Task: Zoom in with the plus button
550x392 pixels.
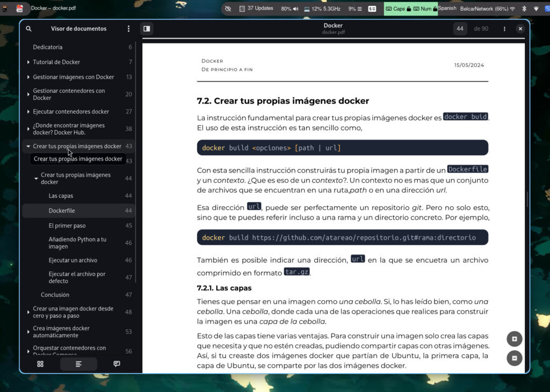Action: pyautogui.click(x=514, y=339)
